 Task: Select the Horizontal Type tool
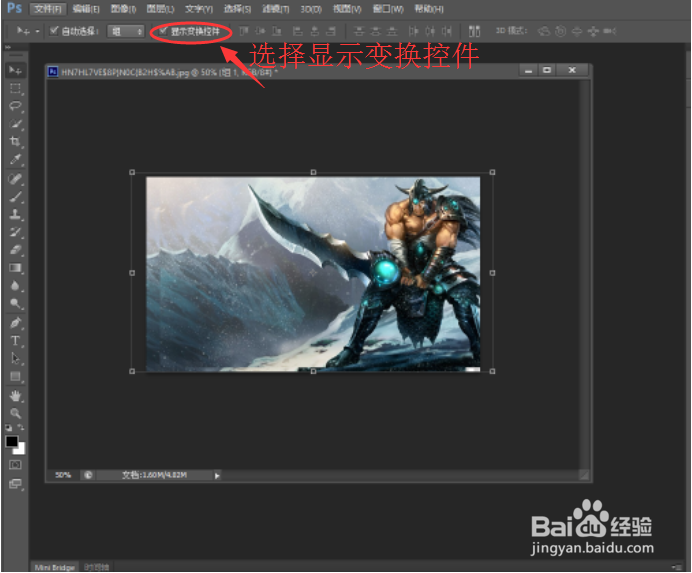[15, 341]
